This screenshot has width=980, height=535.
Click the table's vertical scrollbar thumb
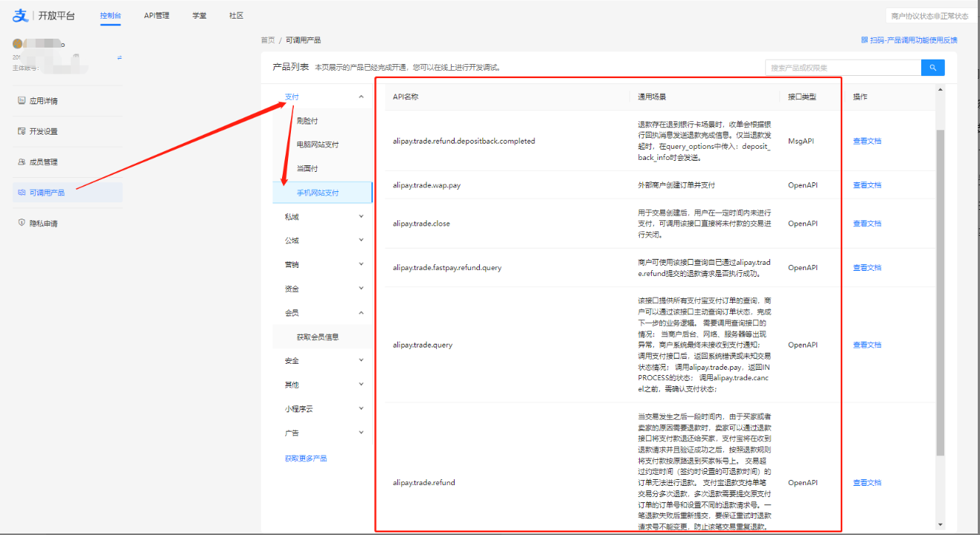coord(940,290)
